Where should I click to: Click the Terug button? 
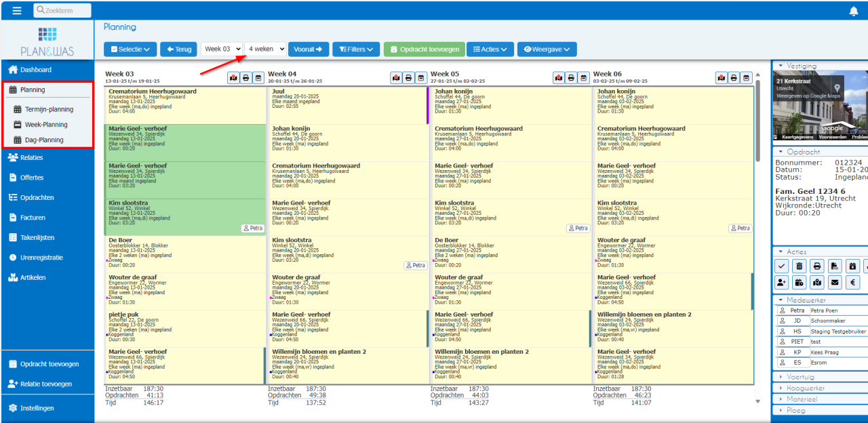(x=178, y=49)
